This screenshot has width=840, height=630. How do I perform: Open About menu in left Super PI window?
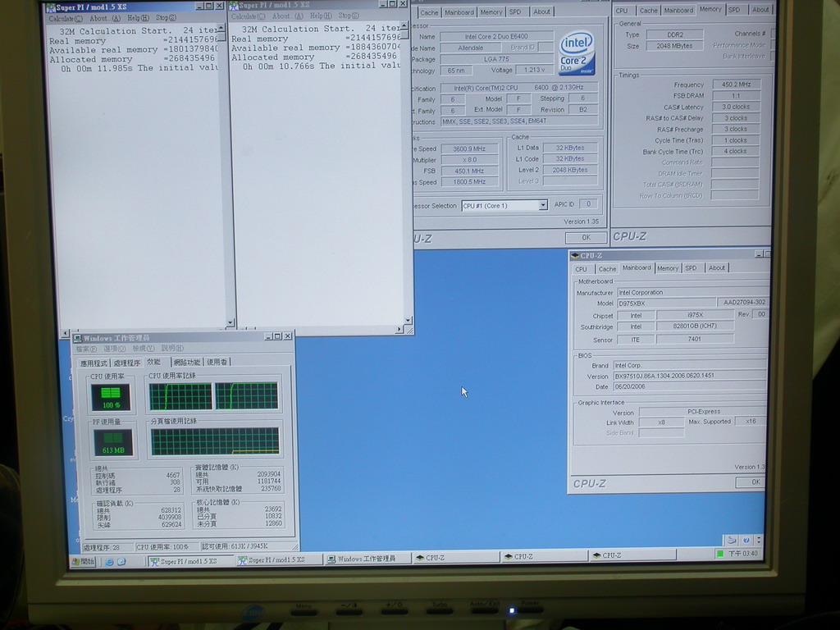(104, 18)
